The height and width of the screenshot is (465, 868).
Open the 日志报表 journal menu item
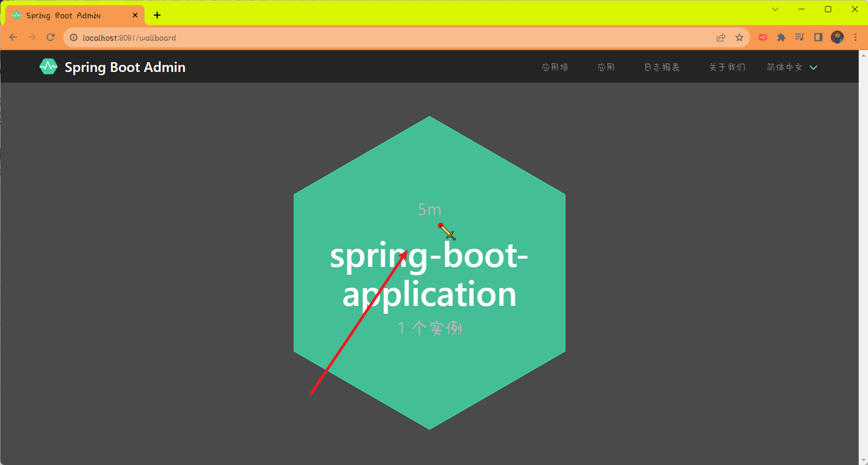(x=662, y=67)
